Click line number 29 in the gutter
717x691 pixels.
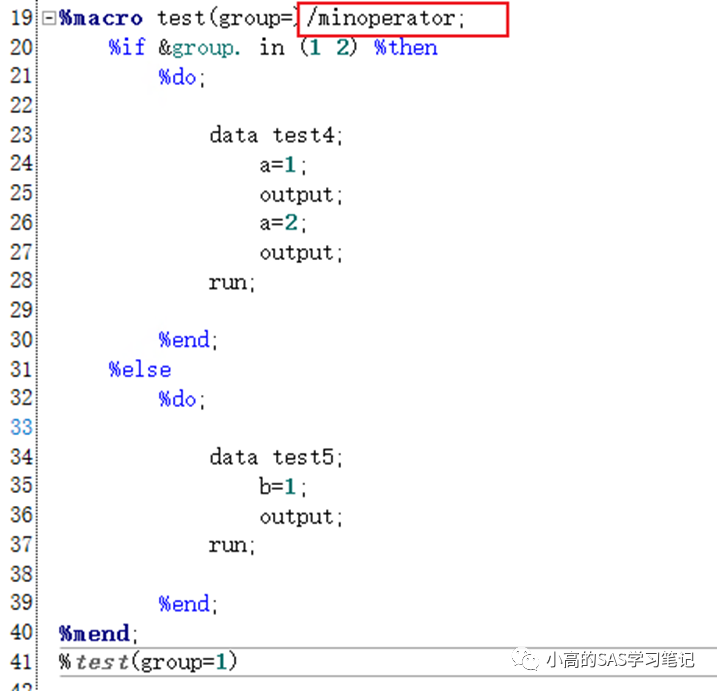click(21, 311)
